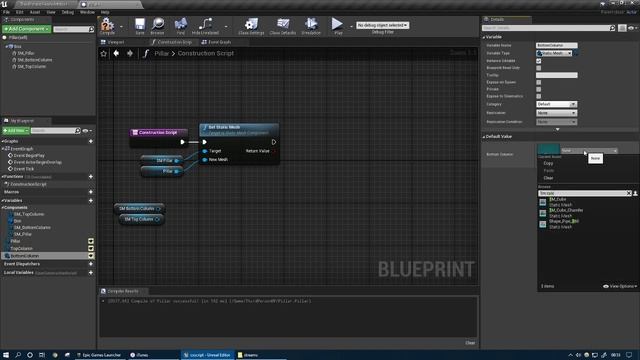Click the Bottom Column asset thumbnail swatch
640x360 pixels.
click(x=548, y=149)
